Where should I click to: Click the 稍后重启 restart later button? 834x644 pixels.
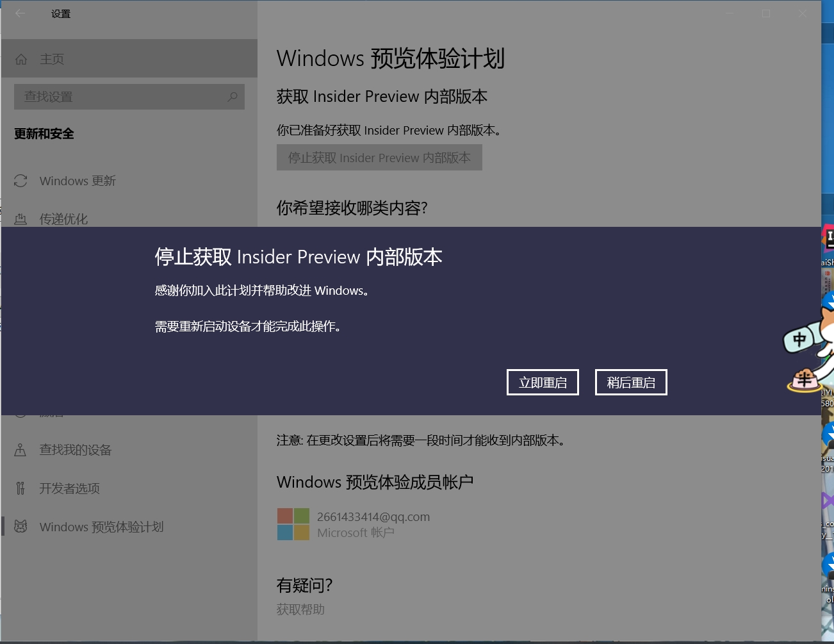631,383
